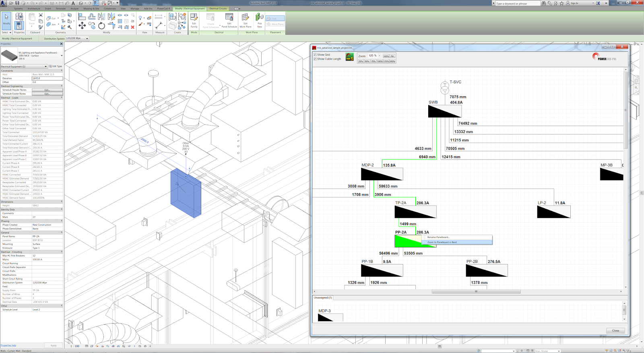Collapse the Electrical Engineering section

point(62,86)
